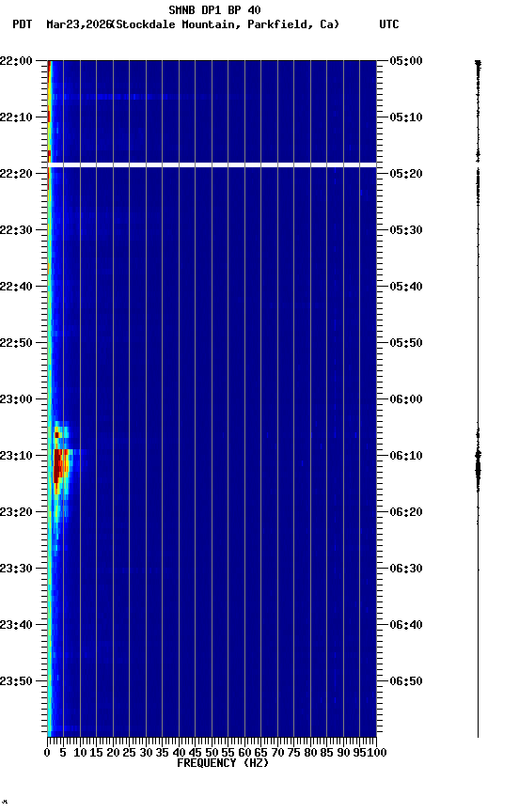Click the 80 Hz frequency tick label
The width and height of the screenshot is (519, 812).
310,754
